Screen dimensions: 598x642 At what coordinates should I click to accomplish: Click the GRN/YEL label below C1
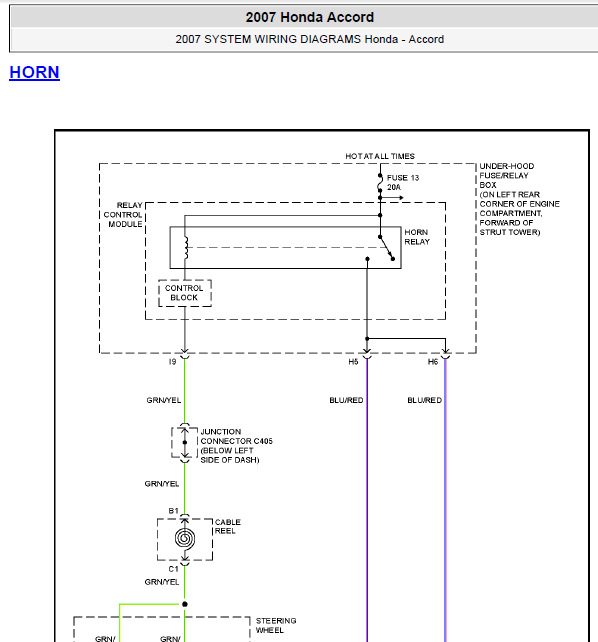click(162, 582)
